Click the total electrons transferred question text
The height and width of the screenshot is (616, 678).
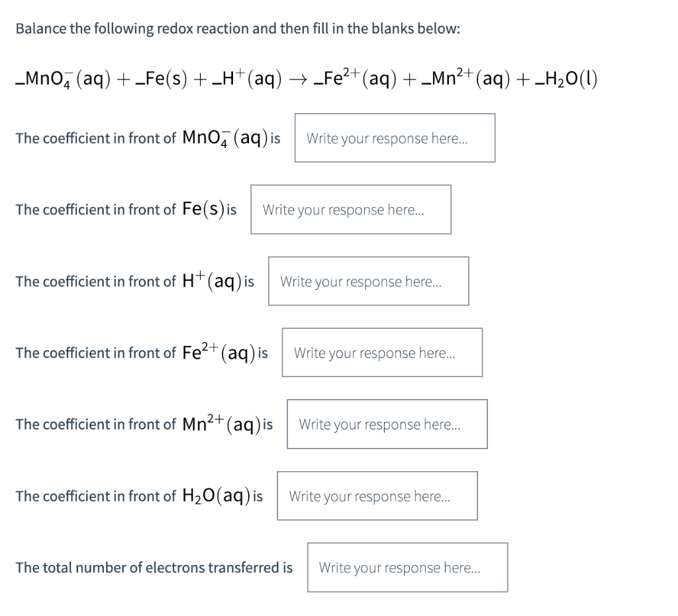pos(154,567)
